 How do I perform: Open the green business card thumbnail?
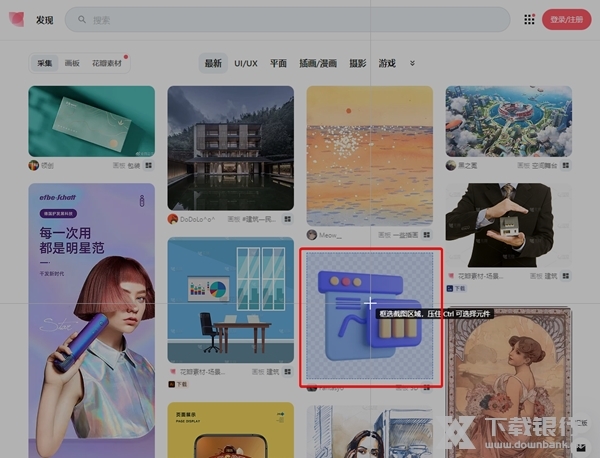pyautogui.click(x=92, y=121)
